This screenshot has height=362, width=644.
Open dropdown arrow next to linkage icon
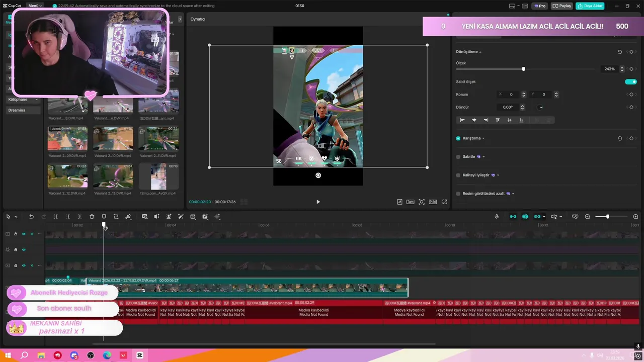click(x=544, y=217)
